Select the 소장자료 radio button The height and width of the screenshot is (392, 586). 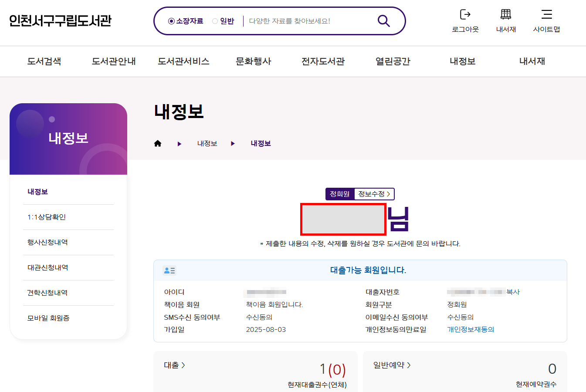pos(170,20)
